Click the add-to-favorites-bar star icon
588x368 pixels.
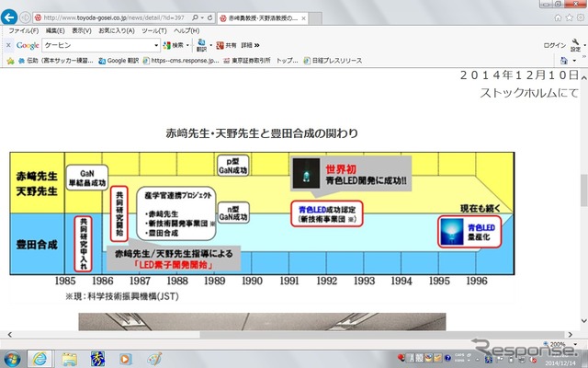(x=10, y=61)
